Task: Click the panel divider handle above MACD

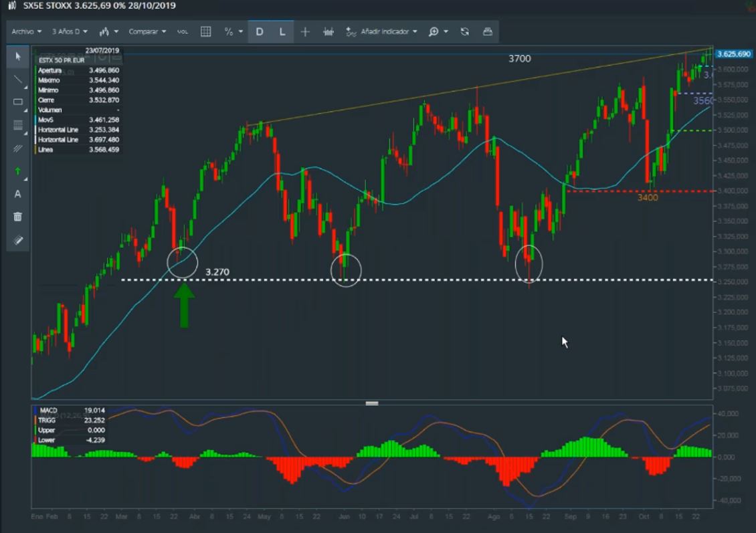Action: 372,403
